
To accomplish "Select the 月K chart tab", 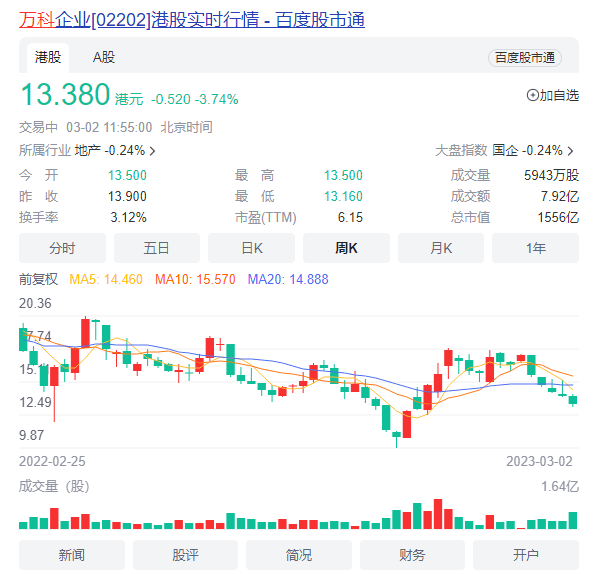I will [441, 248].
